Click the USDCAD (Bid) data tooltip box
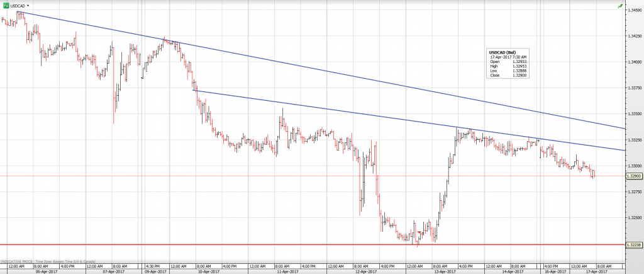This screenshot has width=644, height=274. point(508,64)
